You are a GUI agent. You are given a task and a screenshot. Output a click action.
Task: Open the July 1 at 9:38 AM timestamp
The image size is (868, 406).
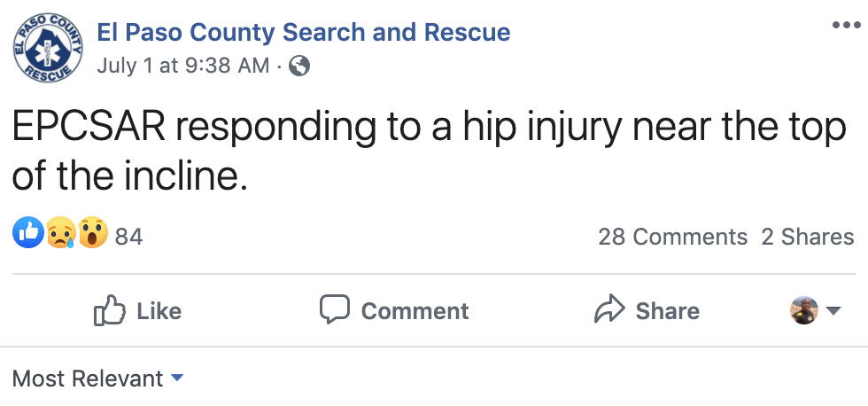click(x=182, y=66)
